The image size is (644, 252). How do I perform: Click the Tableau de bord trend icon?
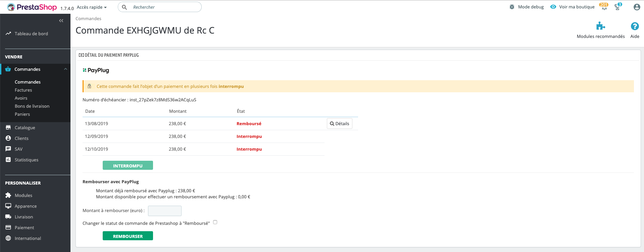pos(8,34)
